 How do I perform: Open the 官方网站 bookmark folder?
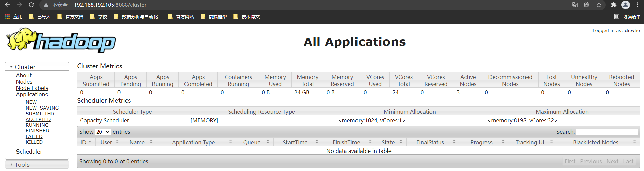pyautogui.click(x=181, y=17)
